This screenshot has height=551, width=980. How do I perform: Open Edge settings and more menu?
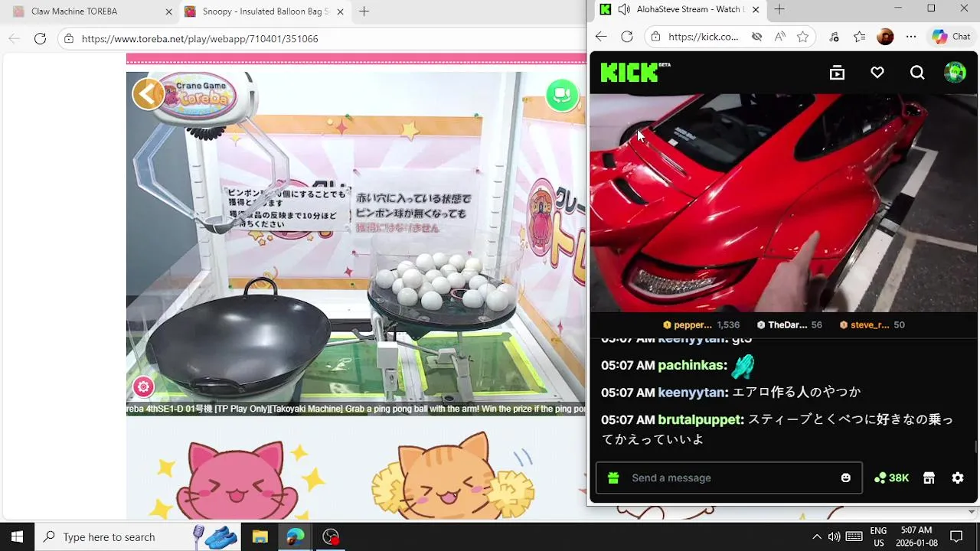(x=911, y=37)
